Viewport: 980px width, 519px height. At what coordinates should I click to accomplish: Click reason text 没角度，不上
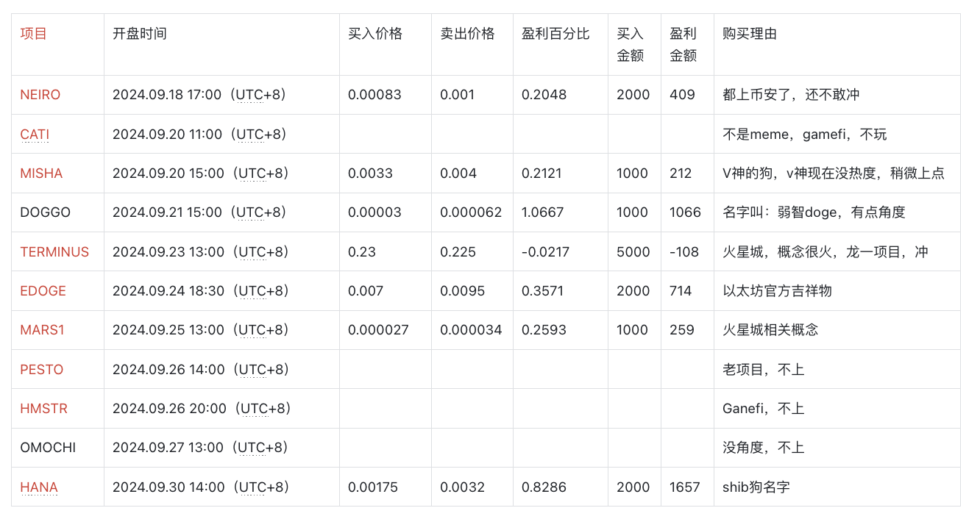click(x=764, y=448)
